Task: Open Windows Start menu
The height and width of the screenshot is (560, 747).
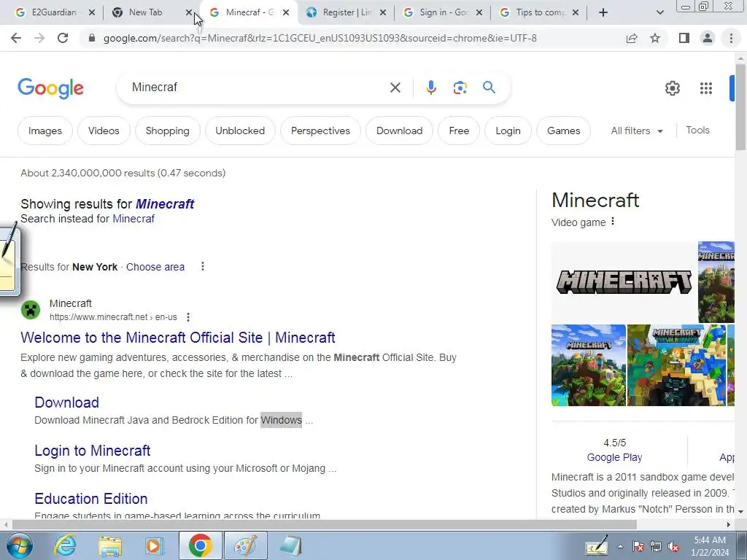Action: [19, 545]
